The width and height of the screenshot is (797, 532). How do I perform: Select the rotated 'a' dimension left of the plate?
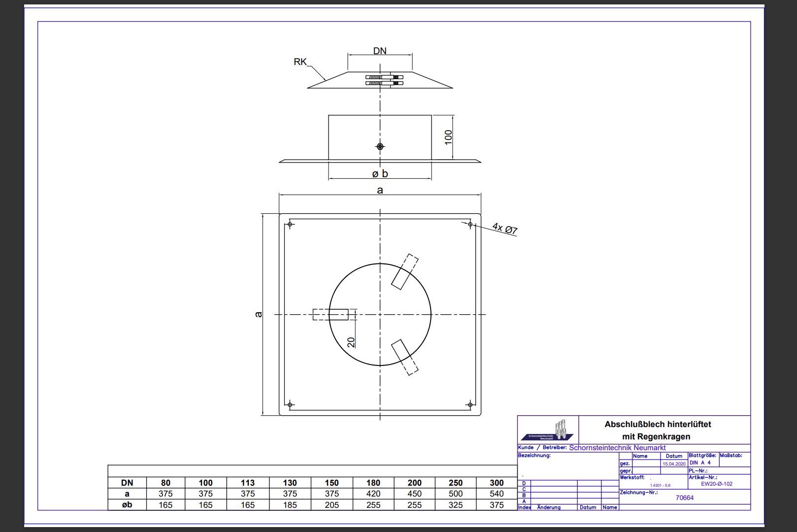pyautogui.click(x=258, y=314)
